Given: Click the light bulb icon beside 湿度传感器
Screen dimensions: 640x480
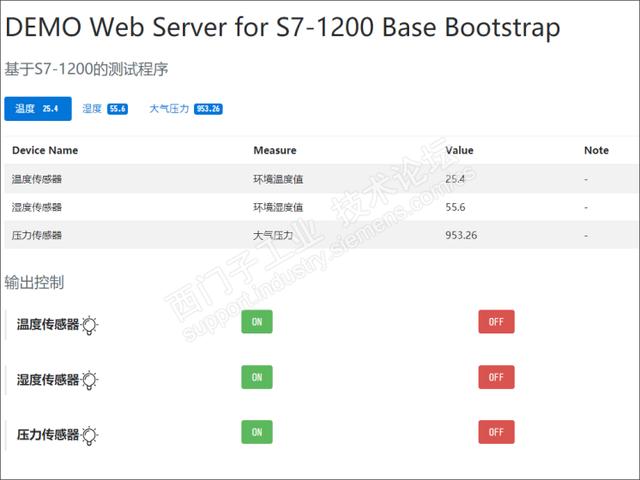Looking at the screenshot, I should 90,380.
